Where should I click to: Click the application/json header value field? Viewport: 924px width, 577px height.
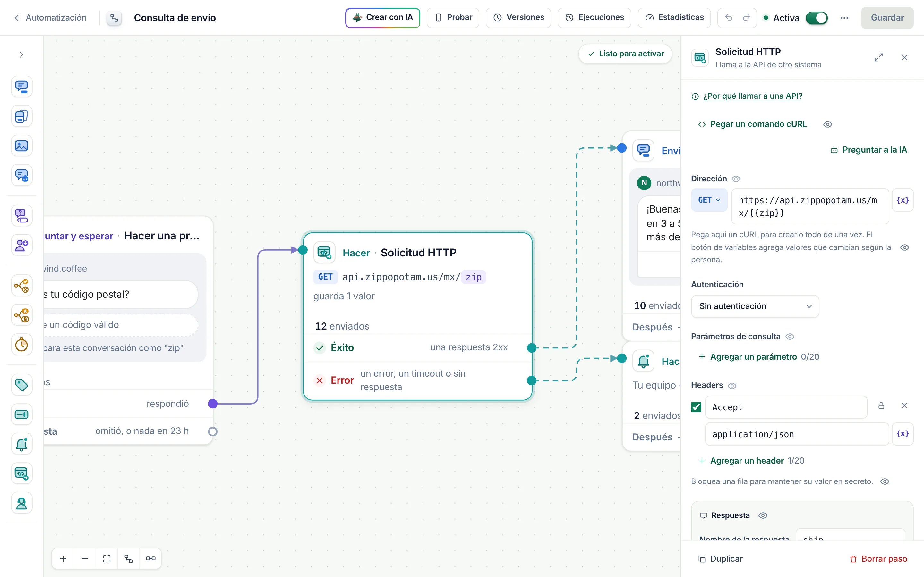click(797, 434)
